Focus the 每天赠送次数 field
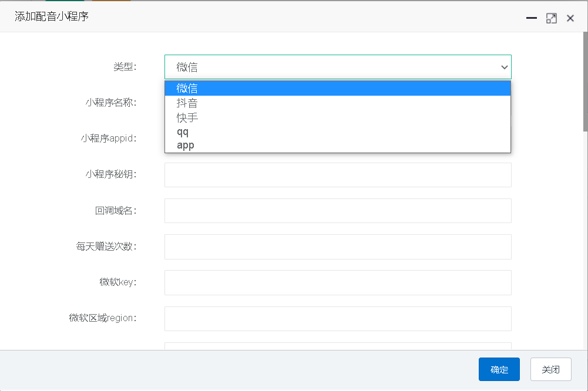Viewport: 588px width, 391px height. point(337,247)
